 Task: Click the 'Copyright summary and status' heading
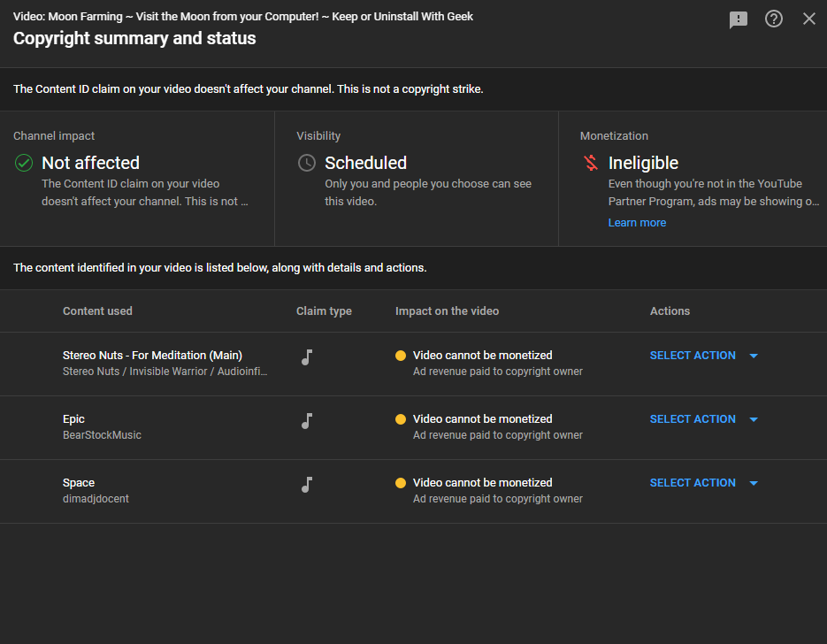(134, 39)
